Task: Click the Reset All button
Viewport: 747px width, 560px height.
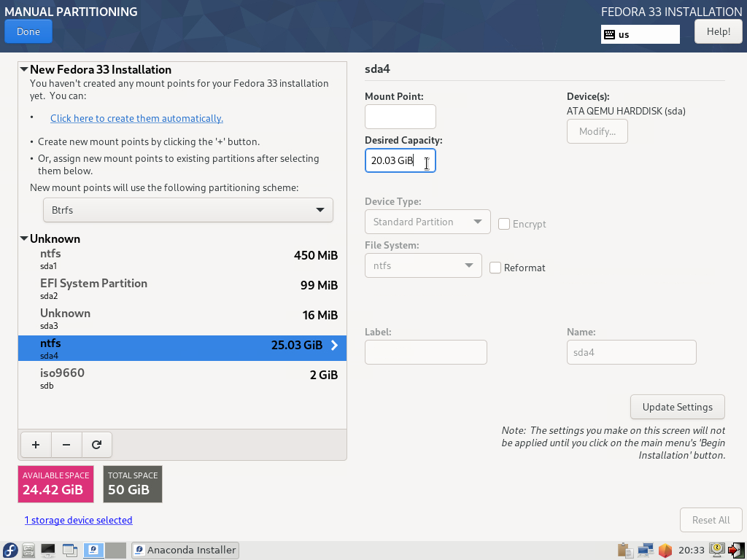Action: tap(711, 520)
